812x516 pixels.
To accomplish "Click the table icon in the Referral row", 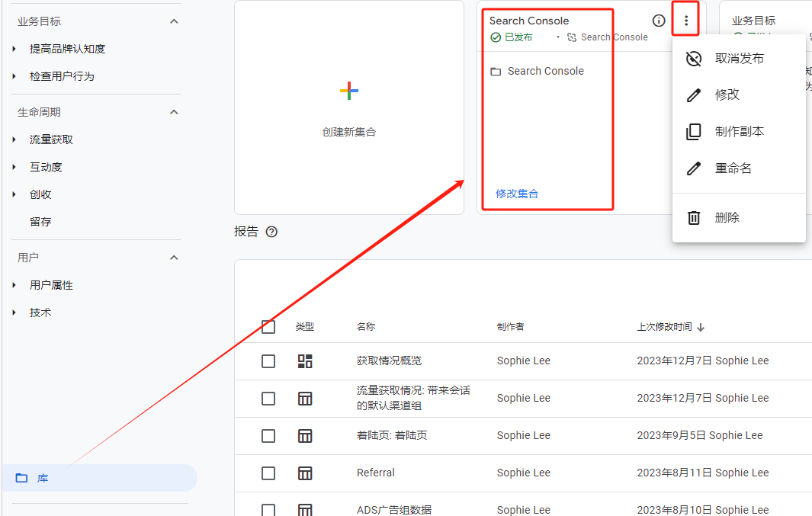I will pyautogui.click(x=305, y=473).
